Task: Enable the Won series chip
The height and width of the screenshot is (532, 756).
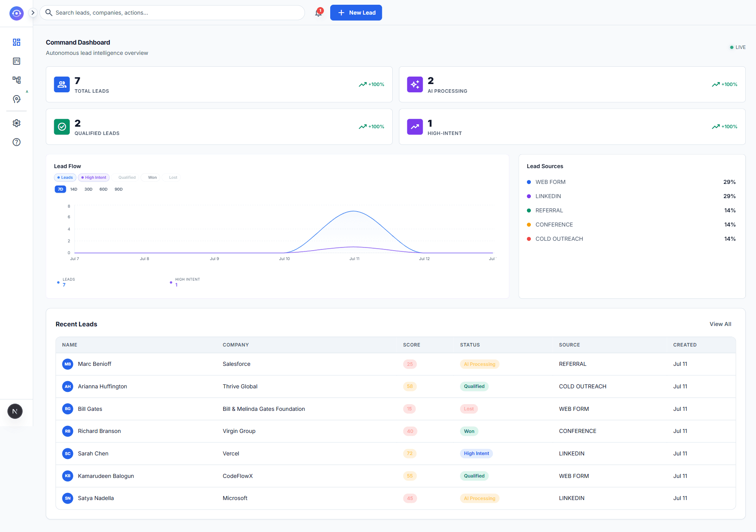Action: tap(150, 178)
